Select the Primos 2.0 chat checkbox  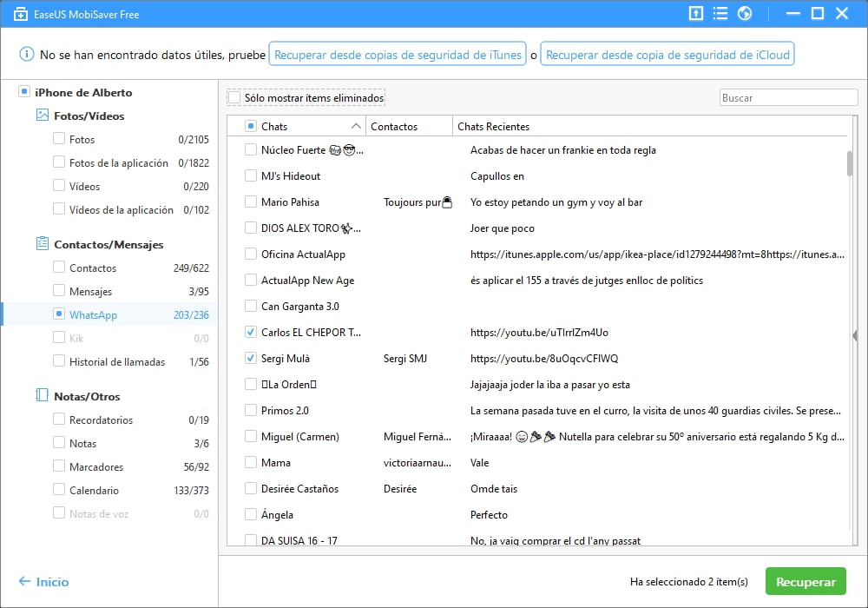click(x=251, y=410)
